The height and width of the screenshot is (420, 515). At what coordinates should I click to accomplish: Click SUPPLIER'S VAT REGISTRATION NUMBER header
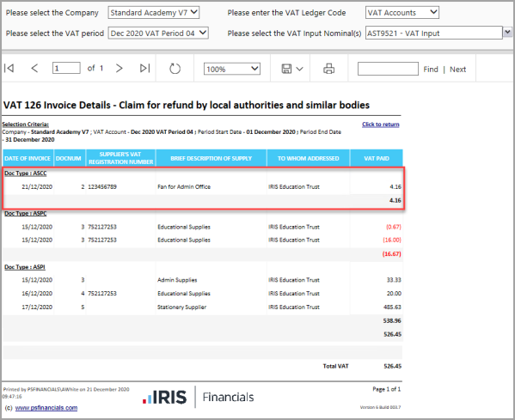coord(121,158)
